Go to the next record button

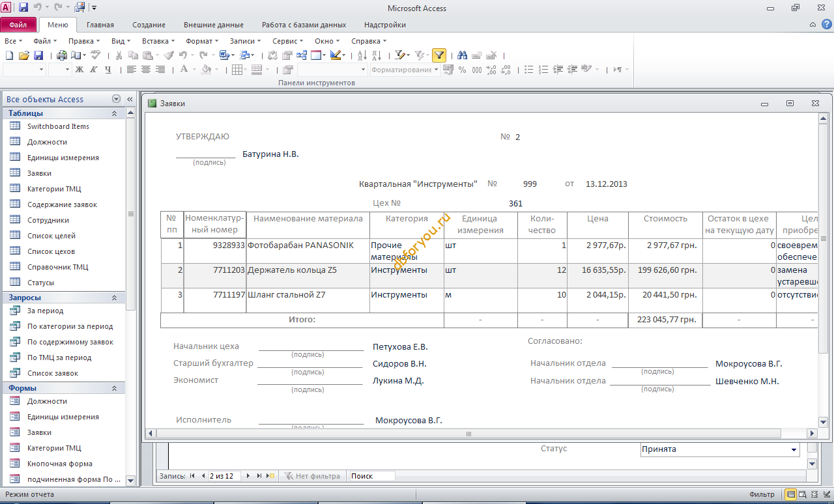248,476
